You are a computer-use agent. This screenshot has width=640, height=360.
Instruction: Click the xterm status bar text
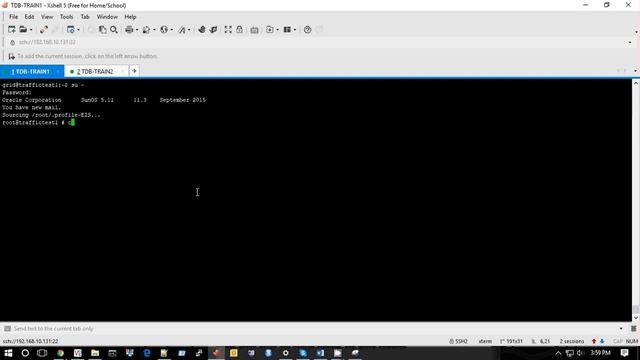tap(485, 341)
